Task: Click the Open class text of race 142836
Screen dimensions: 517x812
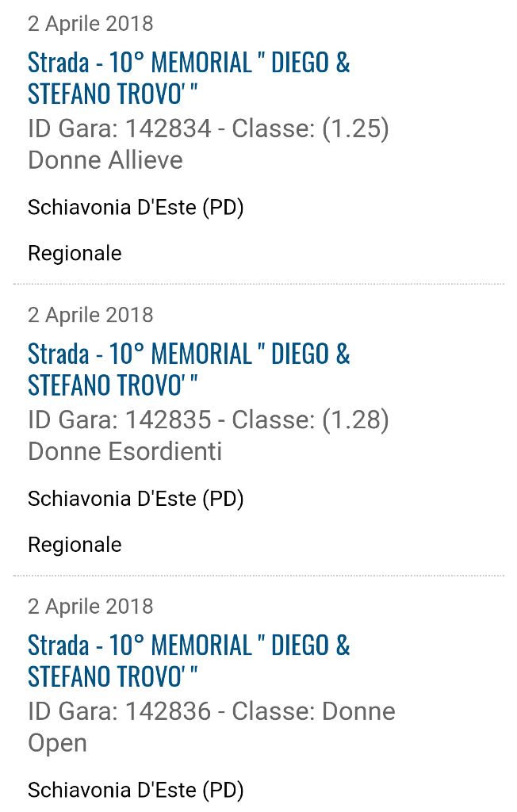Action: coord(57,744)
